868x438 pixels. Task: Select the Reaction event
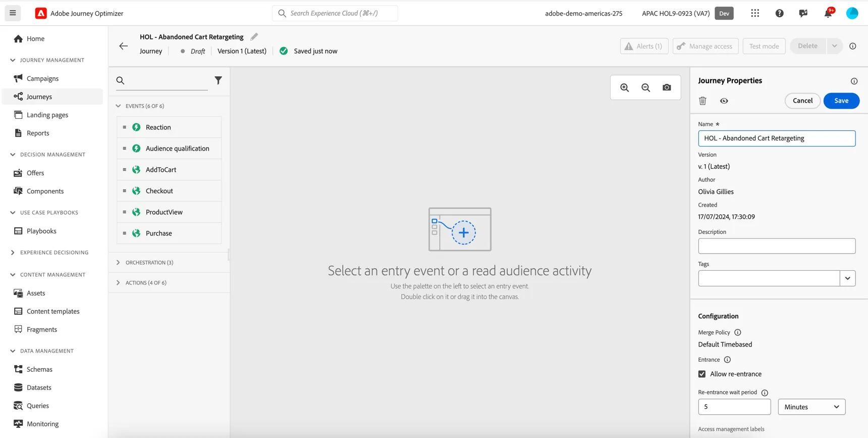tap(169, 127)
